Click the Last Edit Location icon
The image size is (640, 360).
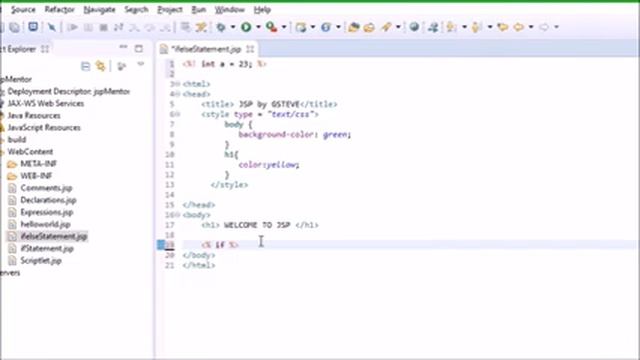(x=503, y=27)
